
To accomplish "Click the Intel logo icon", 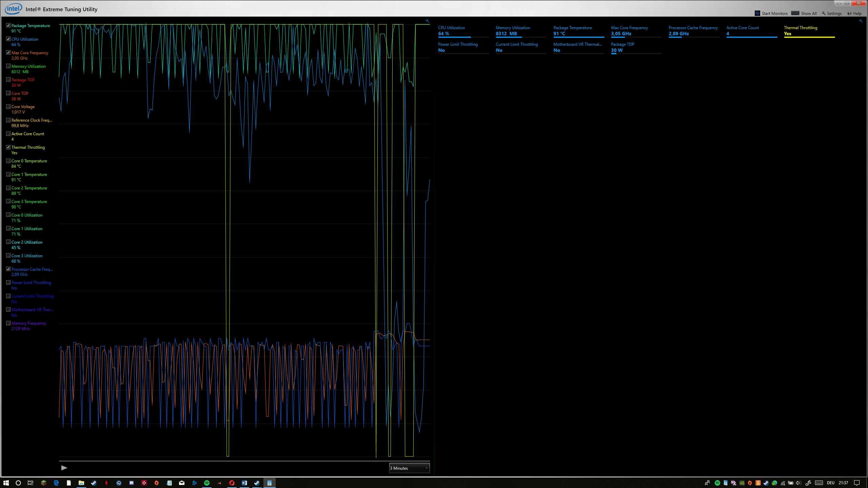I will tap(14, 9).
